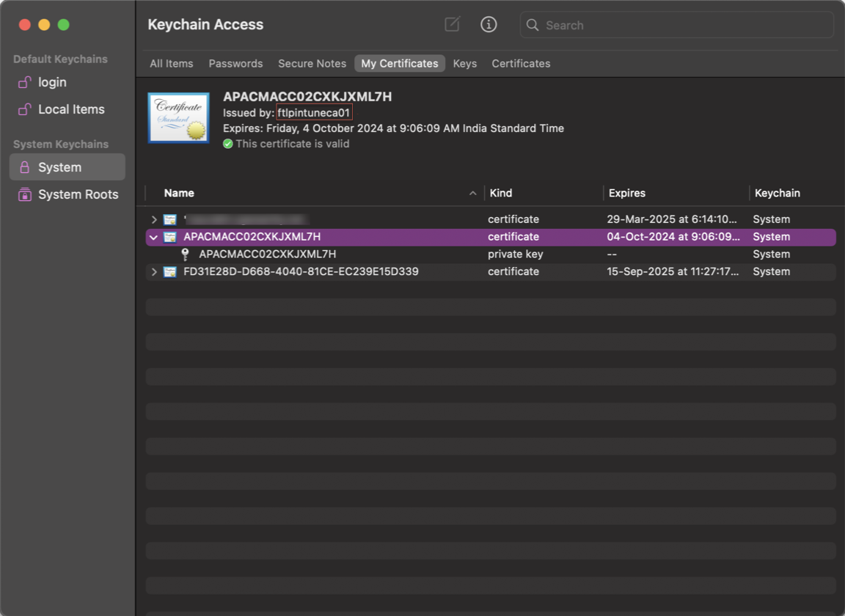Open Local Items keychain
The width and height of the screenshot is (845, 616).
[71, 109]
